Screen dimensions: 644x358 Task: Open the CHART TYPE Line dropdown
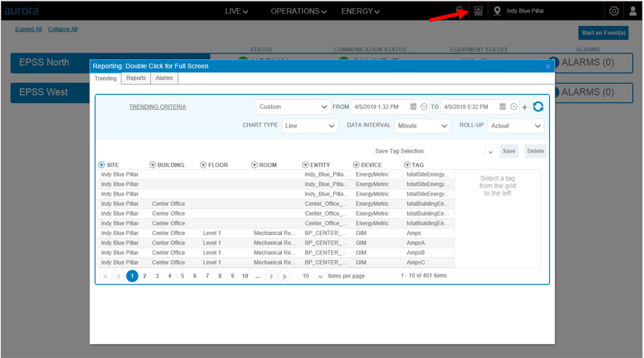pyautogui.click(x=310, y=126)
